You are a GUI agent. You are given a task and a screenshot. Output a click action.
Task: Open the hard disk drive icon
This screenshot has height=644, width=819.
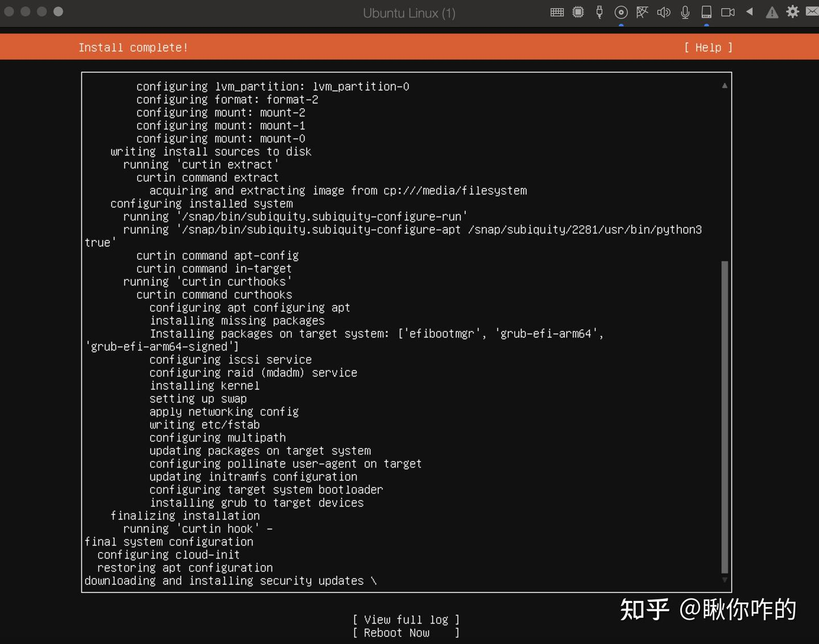tap(706, 13)
